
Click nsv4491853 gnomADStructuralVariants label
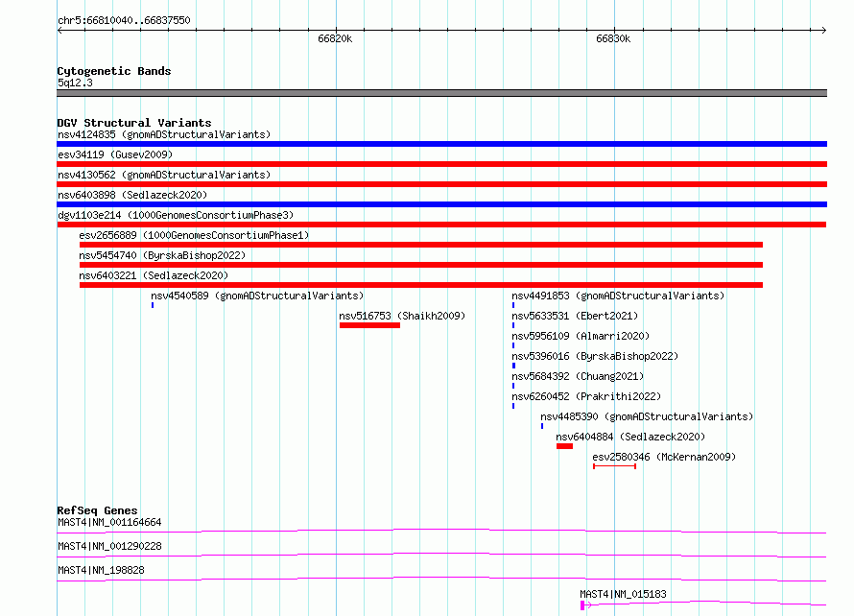pos(618,296)
